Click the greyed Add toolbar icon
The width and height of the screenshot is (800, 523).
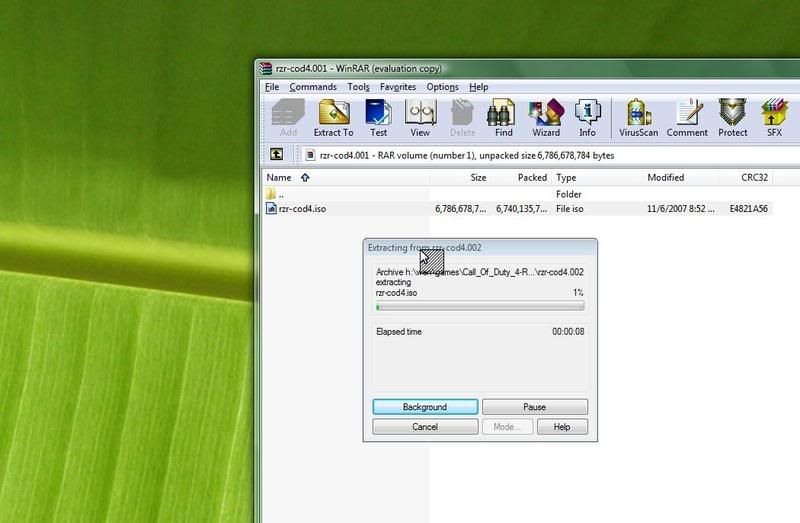pos(288,118)
